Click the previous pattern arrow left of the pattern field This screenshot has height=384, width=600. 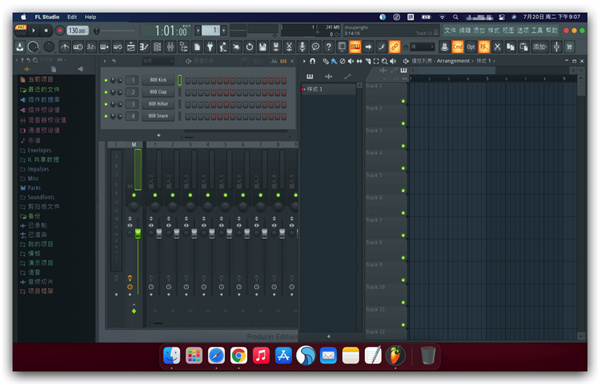tap(198, 30)
